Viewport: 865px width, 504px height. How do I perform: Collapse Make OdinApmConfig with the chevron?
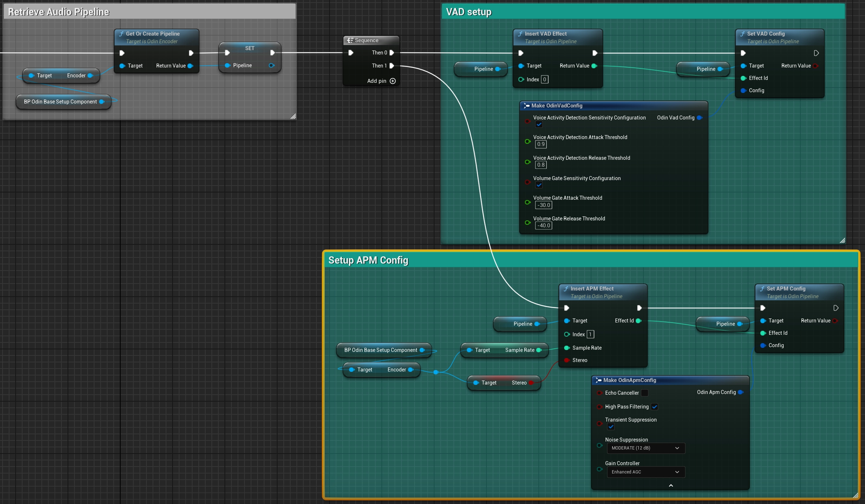[671, 485]
